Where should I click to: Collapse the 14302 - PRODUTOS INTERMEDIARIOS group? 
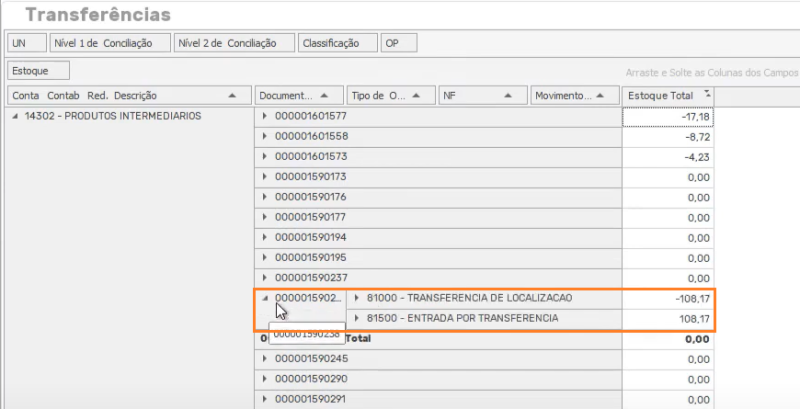point(15,116)
